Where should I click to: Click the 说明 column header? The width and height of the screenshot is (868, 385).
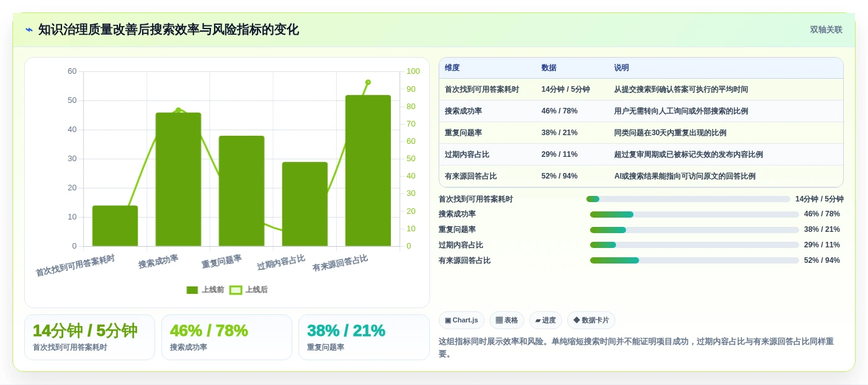pos(622,68)
